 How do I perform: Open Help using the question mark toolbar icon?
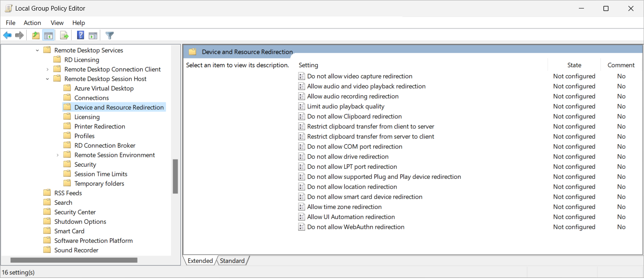[x=80, y=35]
